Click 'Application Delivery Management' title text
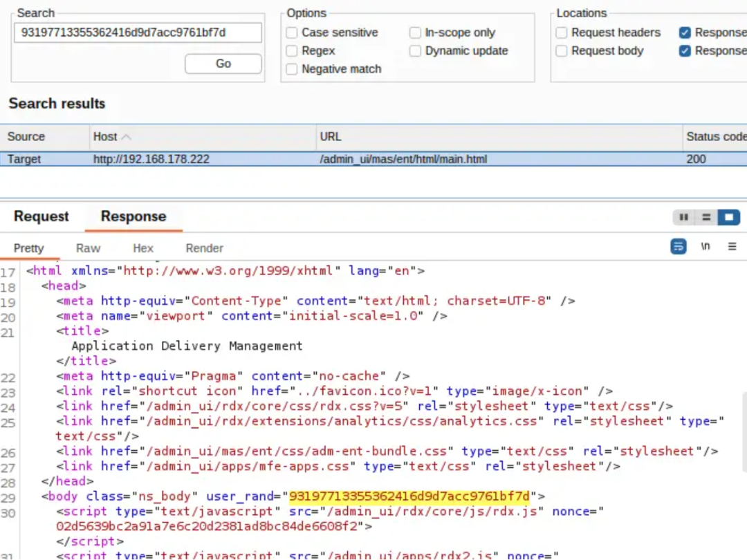The image size is (747, 560). pyautogui.click(x=187, y=346)
